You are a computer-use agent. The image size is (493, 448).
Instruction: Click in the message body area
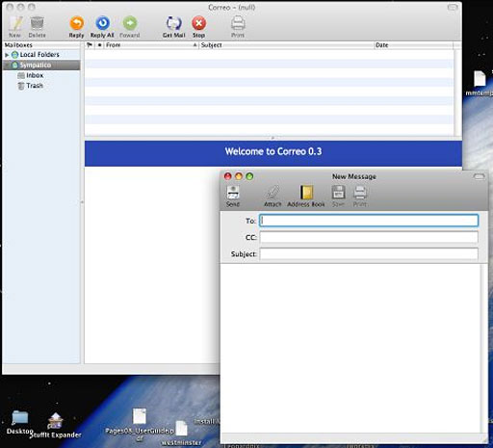pos(350,348)
